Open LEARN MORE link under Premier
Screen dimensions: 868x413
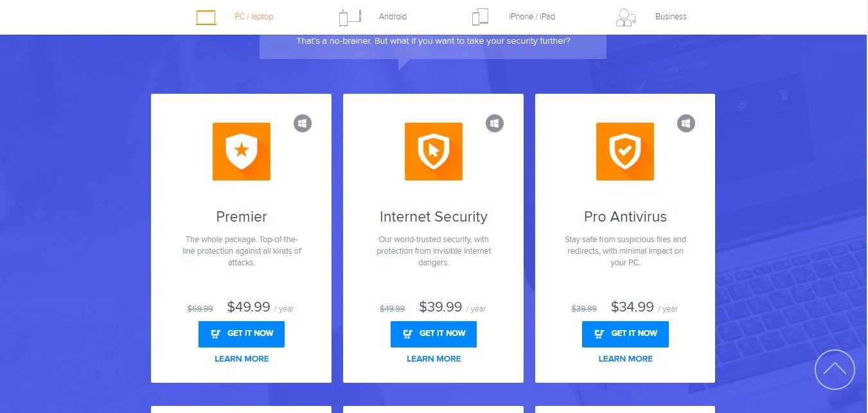click(242, 359)
